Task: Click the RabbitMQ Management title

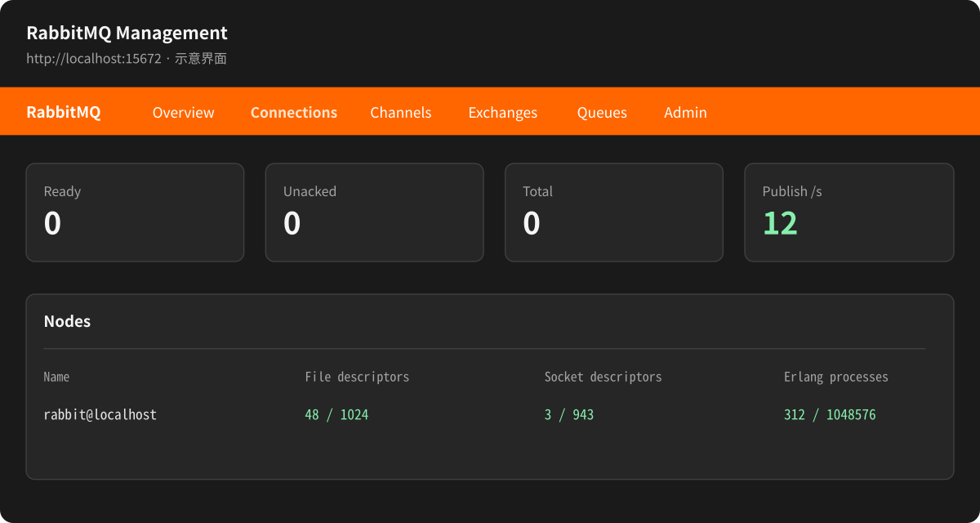Action: tap(127, 33)
